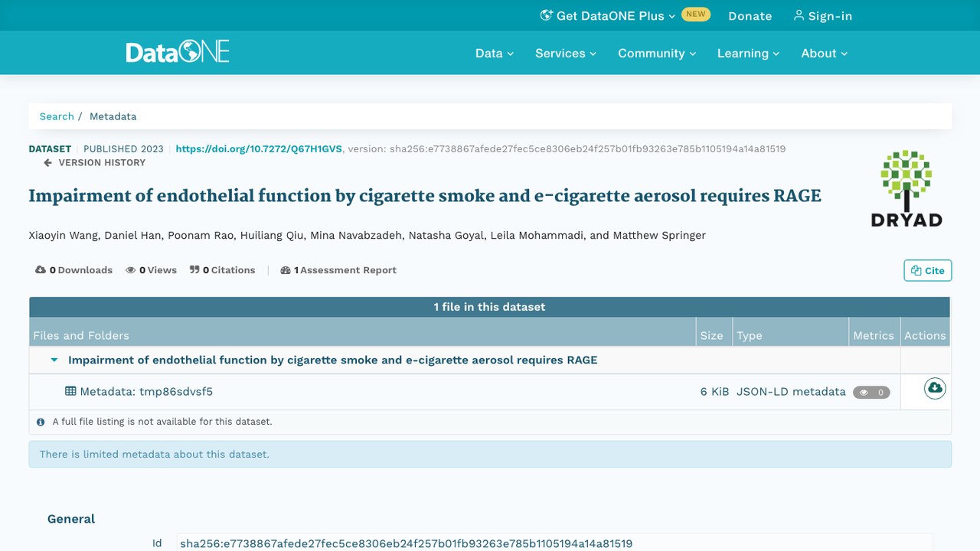The width and height of the screenshot is (980, 551).
Task: Collapse the dataset folder row arrow
Action: (54, 360)
